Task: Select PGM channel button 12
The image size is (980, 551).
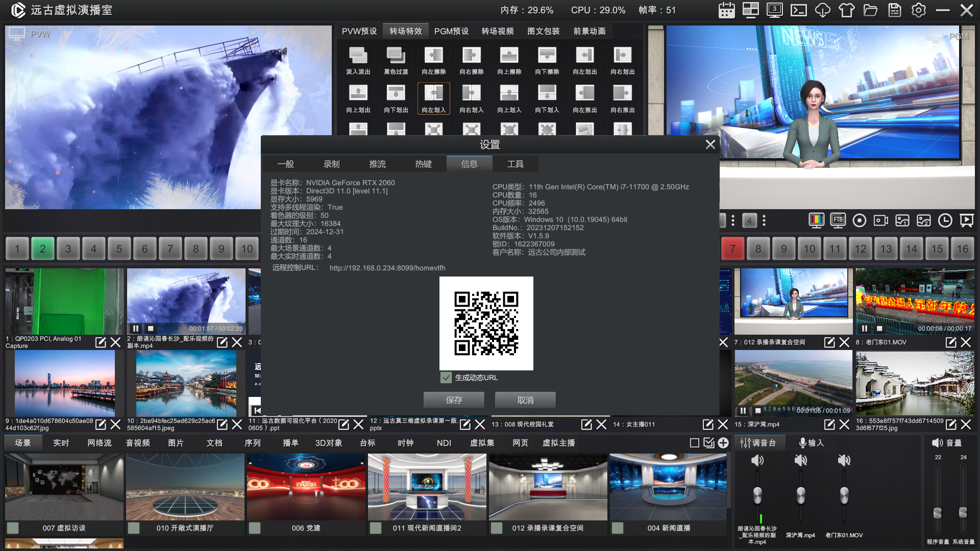Action: coord(861,249)
